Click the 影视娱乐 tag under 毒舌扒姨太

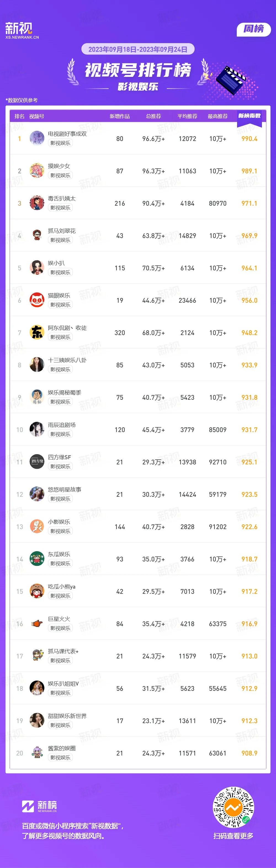[x=60, y=208]
